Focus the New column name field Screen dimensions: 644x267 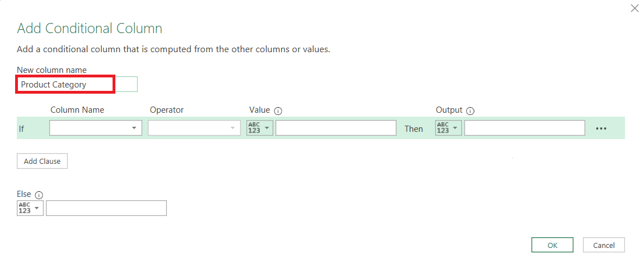point(77,84)
